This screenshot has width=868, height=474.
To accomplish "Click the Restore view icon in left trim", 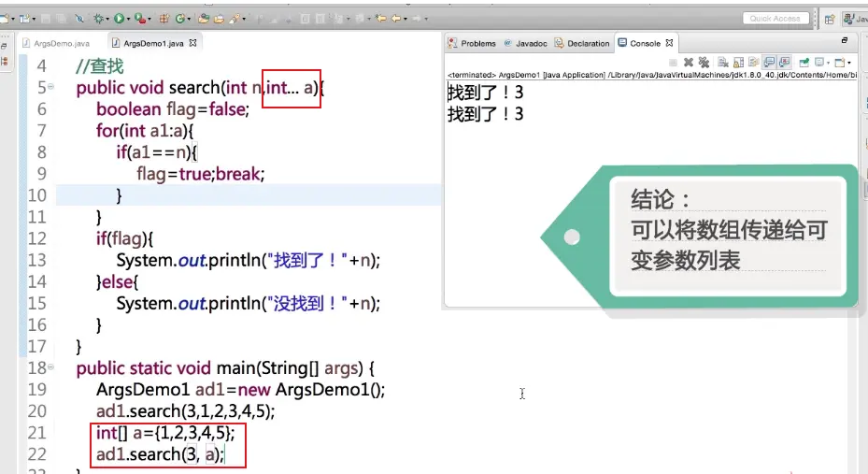I will point(4,47).
